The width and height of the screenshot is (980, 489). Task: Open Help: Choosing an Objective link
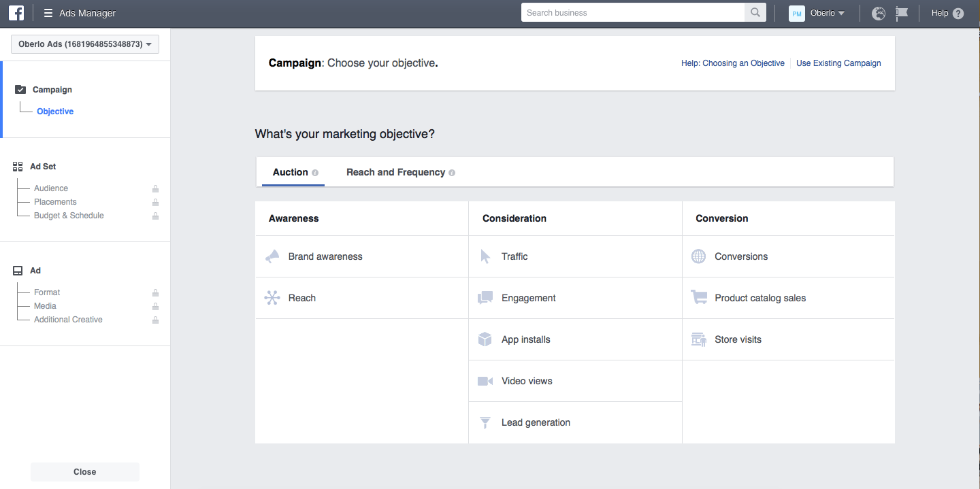pyautogui.click(x=733, y=63)
